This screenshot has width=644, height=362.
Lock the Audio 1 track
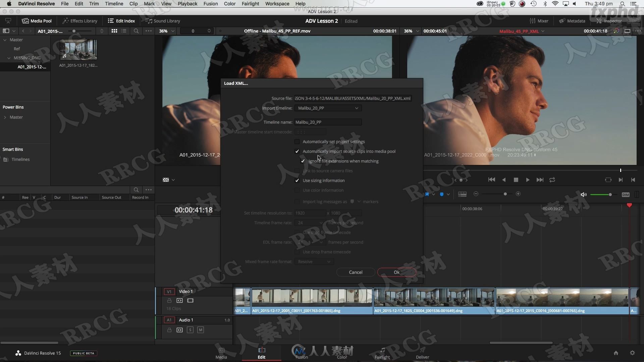click(169, 330)
